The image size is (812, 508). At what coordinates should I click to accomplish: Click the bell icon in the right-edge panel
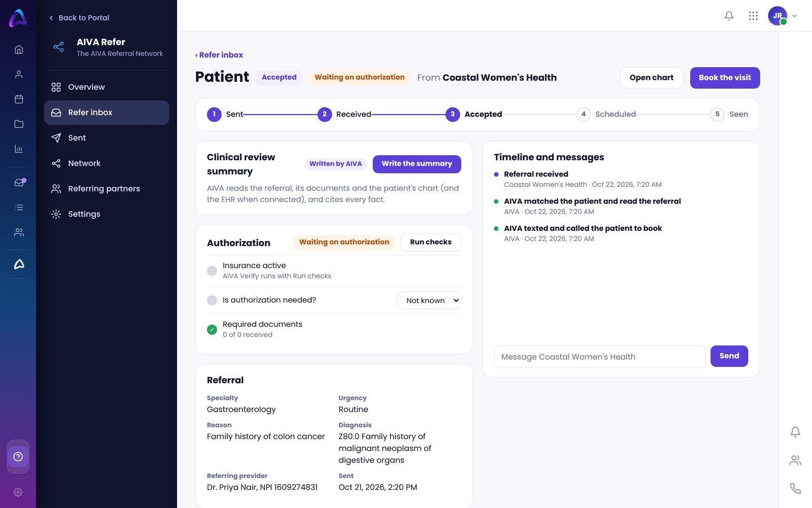pos(795,432)
